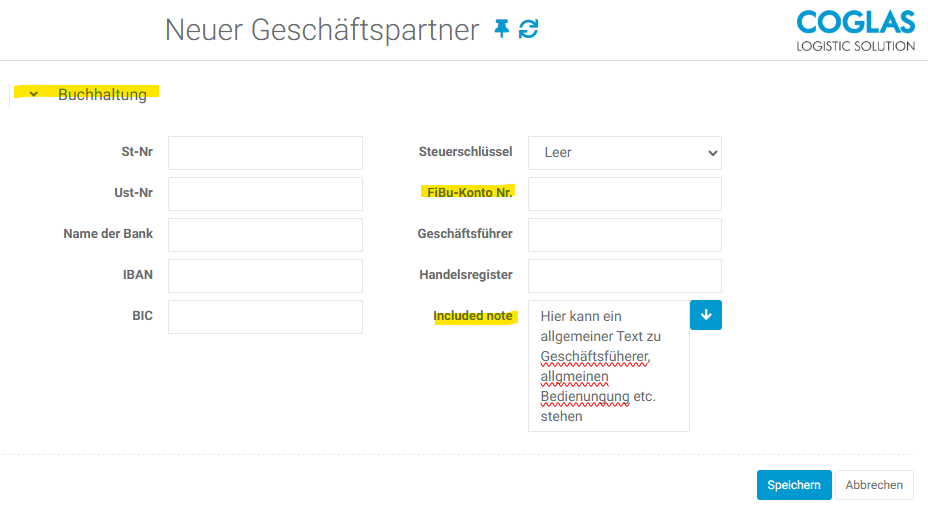
Task: Click the Steuerschlüssel label
Action: click(x=465, y=151)
